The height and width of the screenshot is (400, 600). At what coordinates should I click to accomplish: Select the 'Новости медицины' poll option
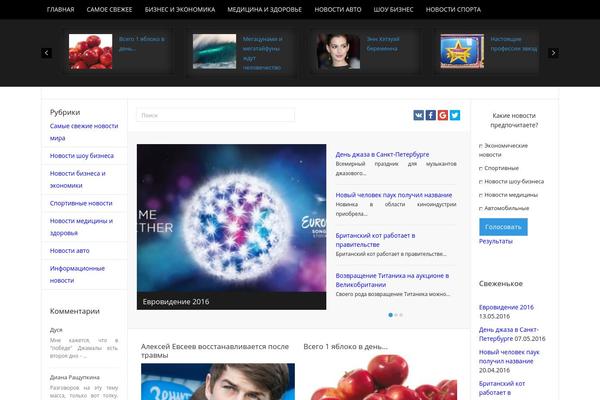click(x=481, y=195)
